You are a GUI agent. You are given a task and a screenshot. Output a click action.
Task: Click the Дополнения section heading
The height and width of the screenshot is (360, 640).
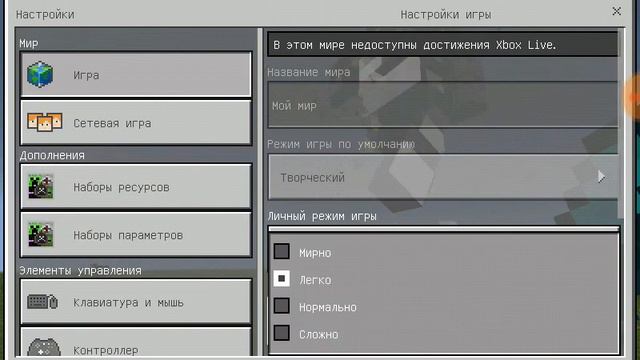coord(52,156)
